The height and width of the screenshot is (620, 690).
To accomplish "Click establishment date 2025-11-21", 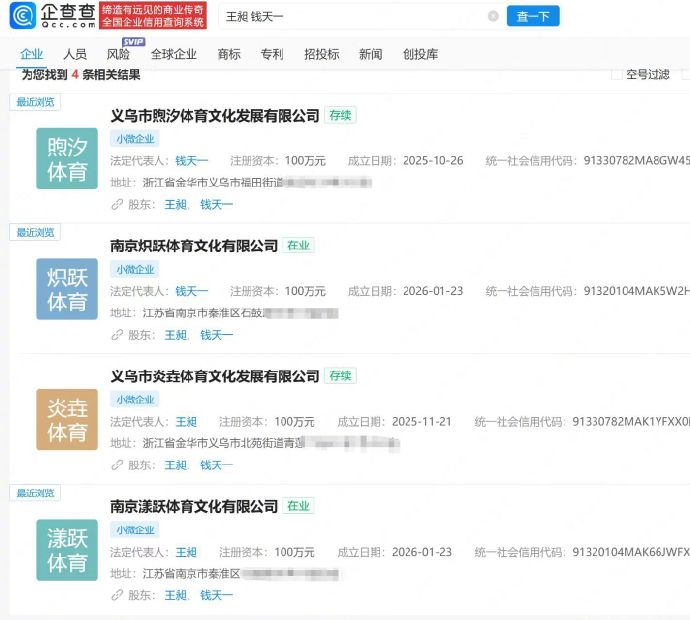I will pyautogui.click(x=422, y=422).
